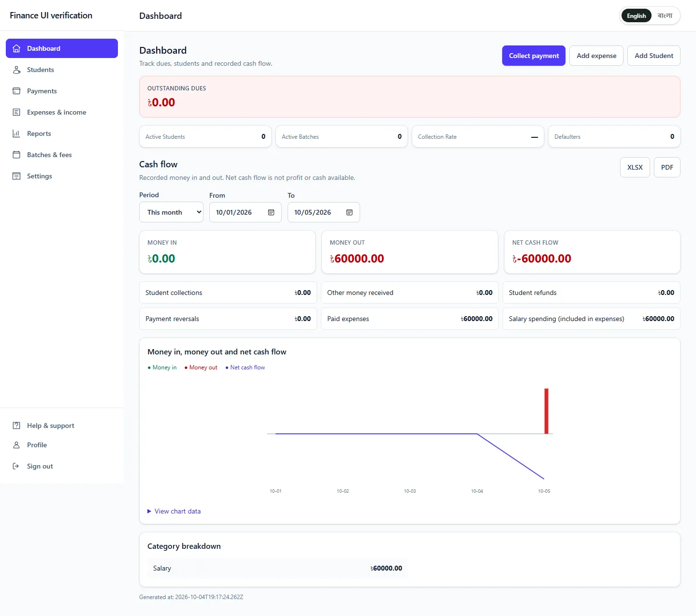This screenshot has height=616, width=696.
Task: Switch language to English
Action: coord(636,16)
